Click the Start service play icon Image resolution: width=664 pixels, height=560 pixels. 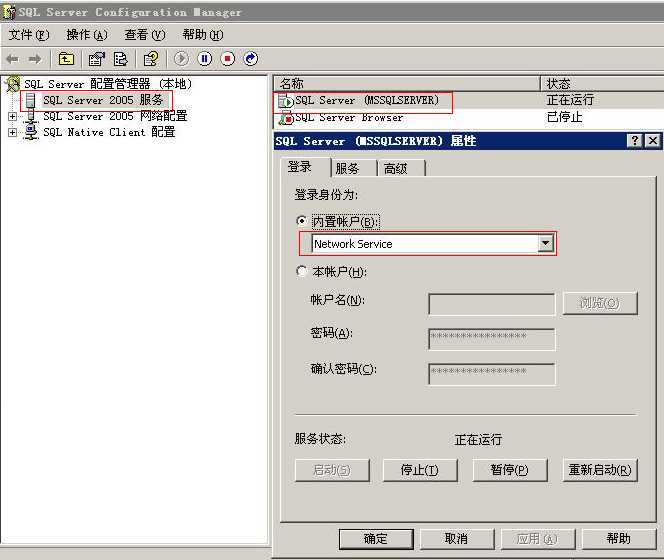click(x=181, y=58)
